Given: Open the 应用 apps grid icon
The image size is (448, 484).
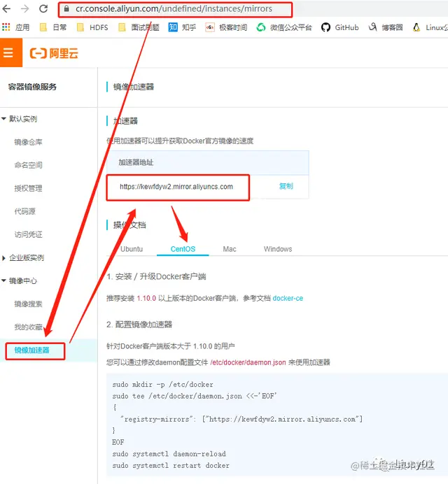Looking at the screenshot, I should tap(6, 27).
